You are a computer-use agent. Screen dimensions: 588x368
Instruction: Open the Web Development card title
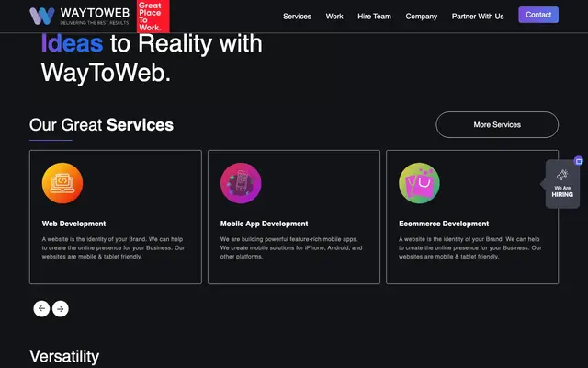coord(73,224)
